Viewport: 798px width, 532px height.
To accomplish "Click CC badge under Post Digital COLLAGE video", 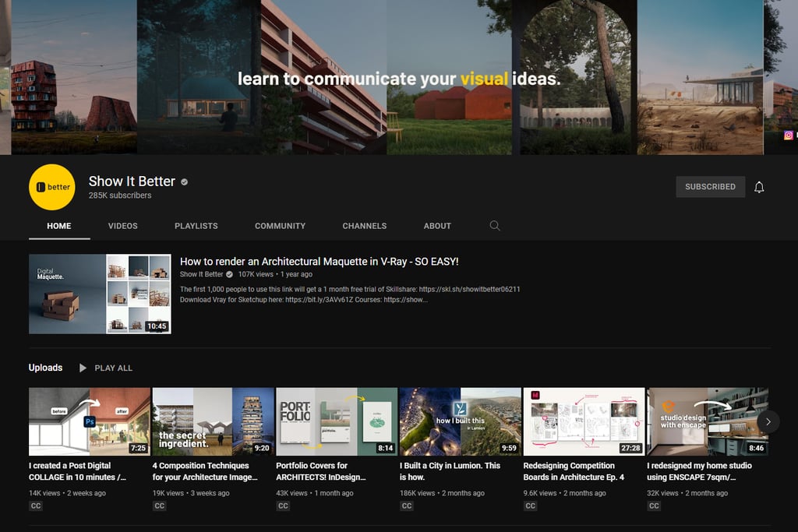I will (x=36, y=506).
